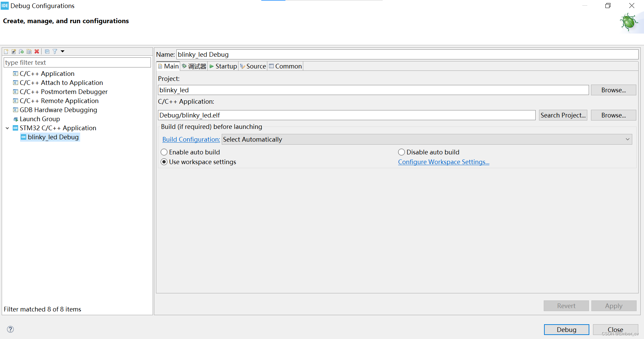Switch to the Common tab
Screen dimensions: 644x339
[285, 66]
